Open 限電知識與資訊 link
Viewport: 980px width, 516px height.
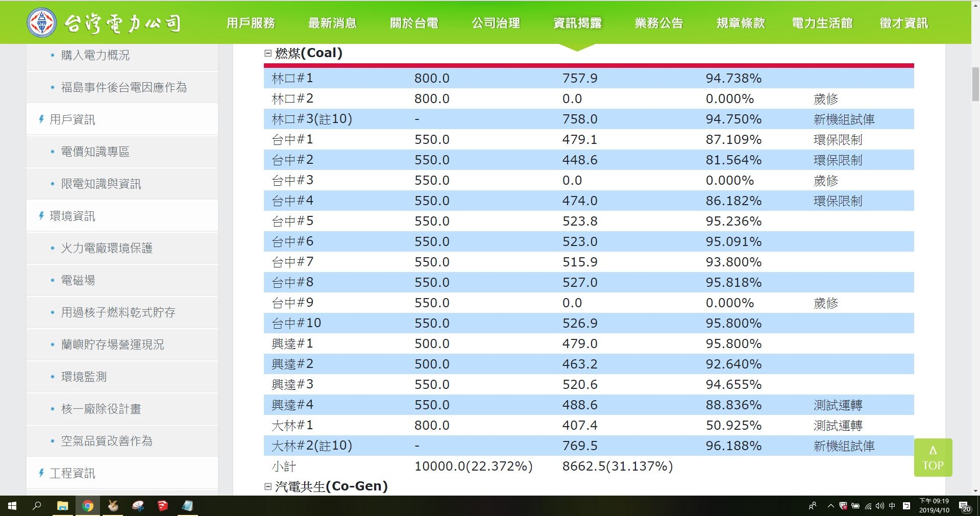(101, 184)
